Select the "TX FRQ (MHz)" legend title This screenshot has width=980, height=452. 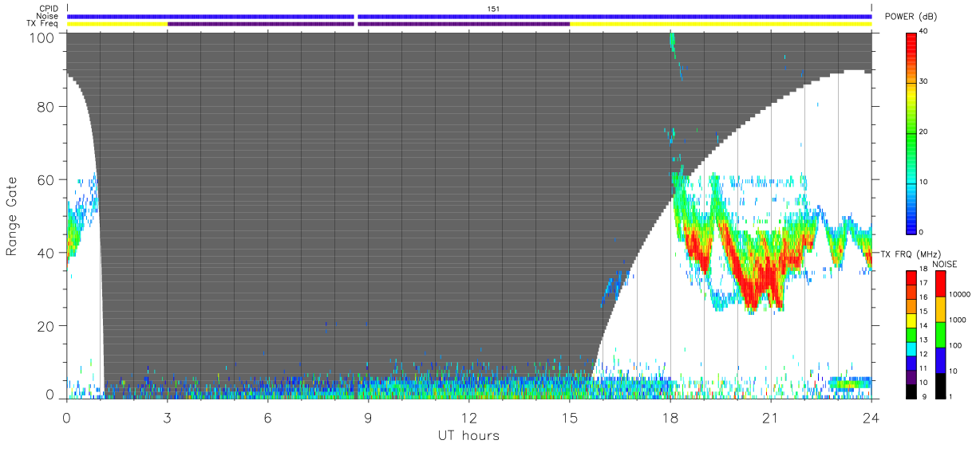911,254
